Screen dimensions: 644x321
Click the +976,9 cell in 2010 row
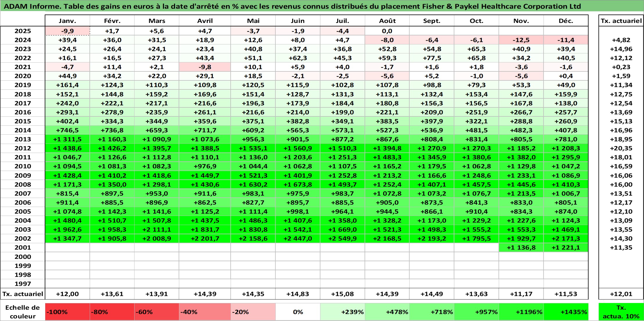pyautogui.click(x=205, y=166)
